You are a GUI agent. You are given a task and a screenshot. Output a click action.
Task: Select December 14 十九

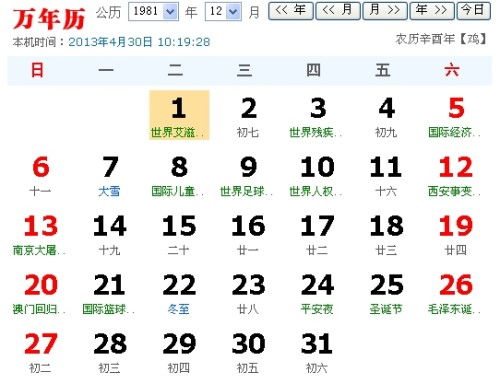click(x=110, y=235)
